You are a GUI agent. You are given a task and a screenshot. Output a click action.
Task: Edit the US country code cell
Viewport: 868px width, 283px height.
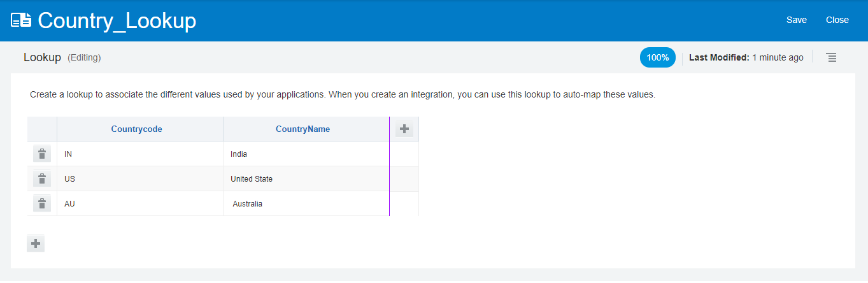[139, 179]
